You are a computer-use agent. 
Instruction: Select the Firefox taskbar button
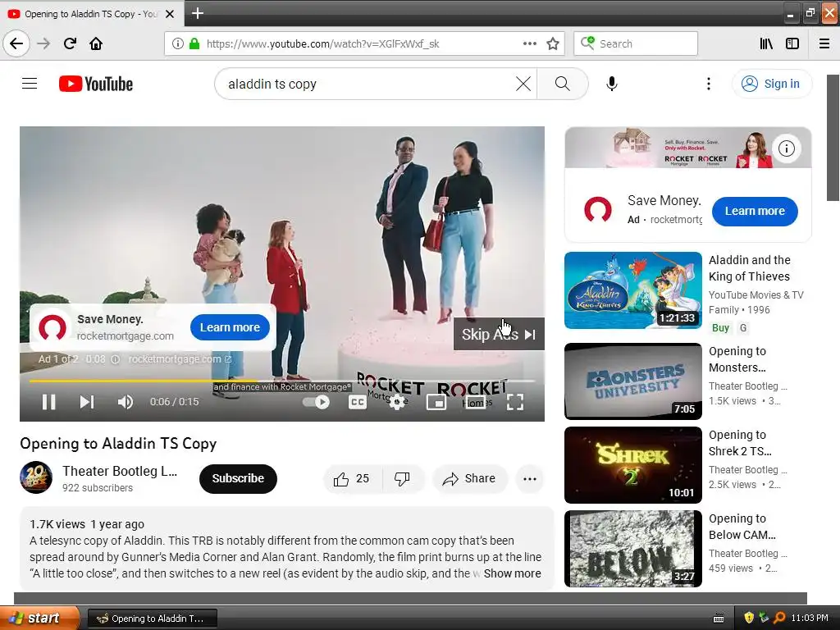coord(152,619)
